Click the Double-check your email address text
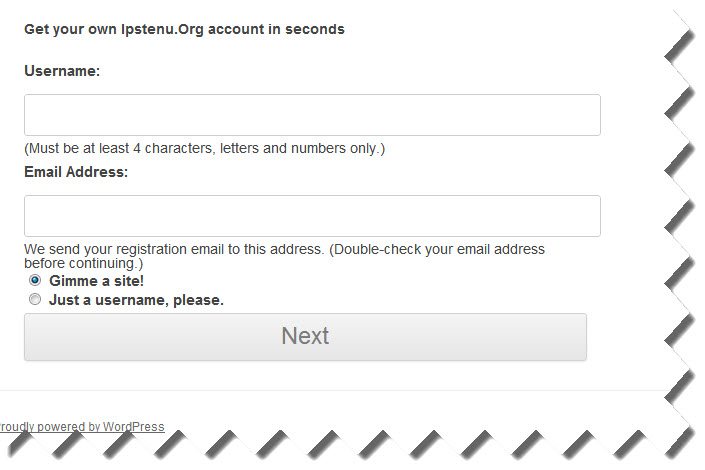The height and width of the screenshot is (470, 705). 437,249
